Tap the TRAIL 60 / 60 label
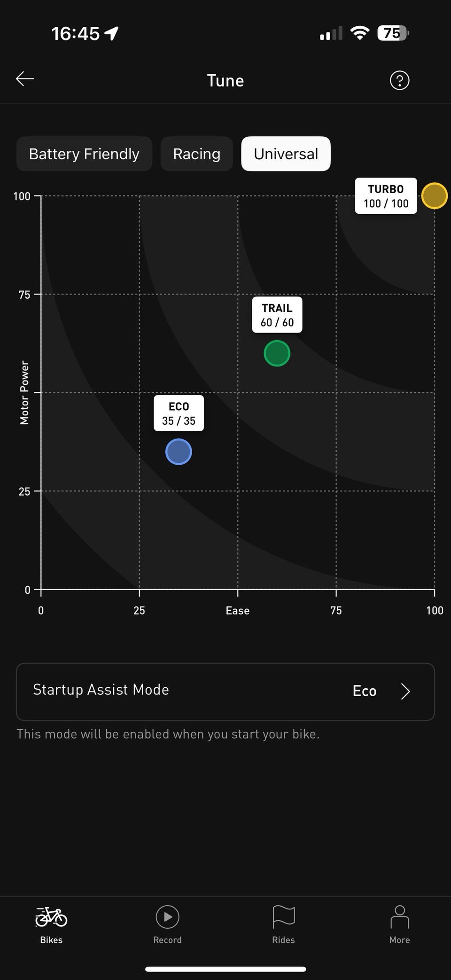The width and height of the screenshot is (451, 980). pos(277,315)
